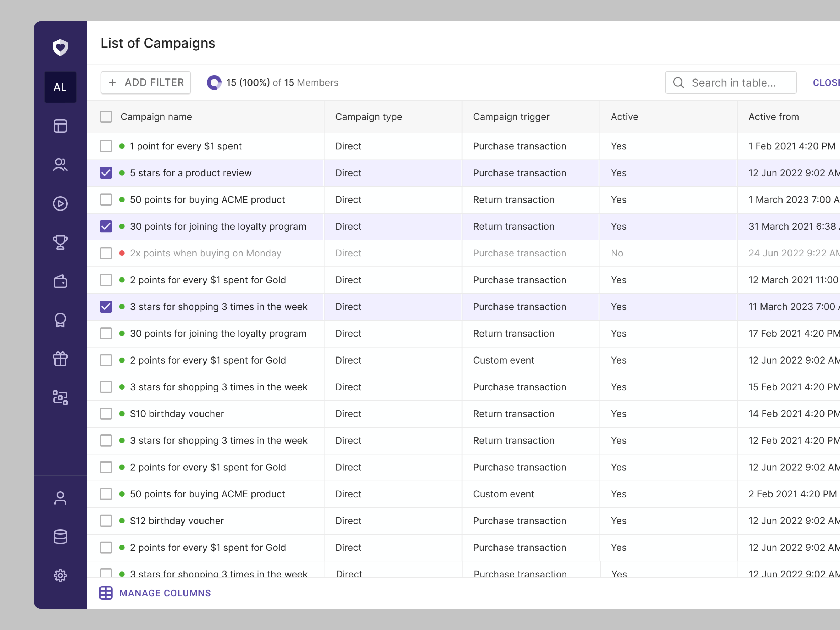The image size is (840, 630).
Task: Uncheck 5 stars for a product review
Action: click(x=106, y=173)
